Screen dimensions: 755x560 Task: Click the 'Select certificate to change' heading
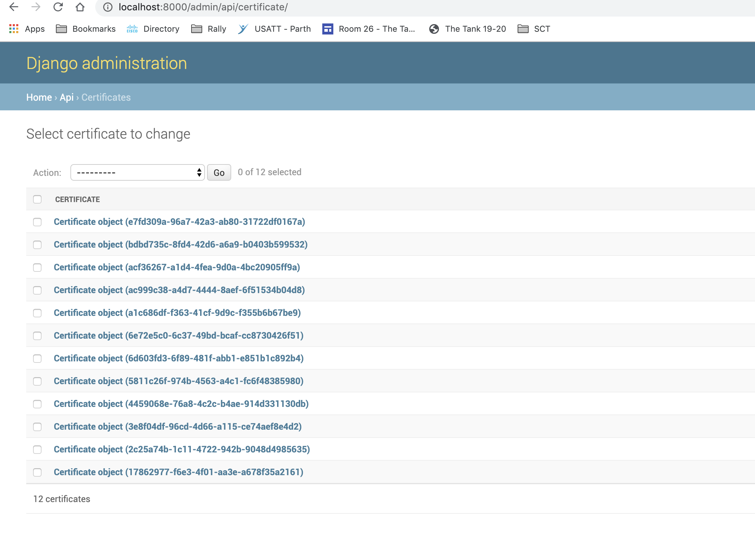click(x=108, y=134)
